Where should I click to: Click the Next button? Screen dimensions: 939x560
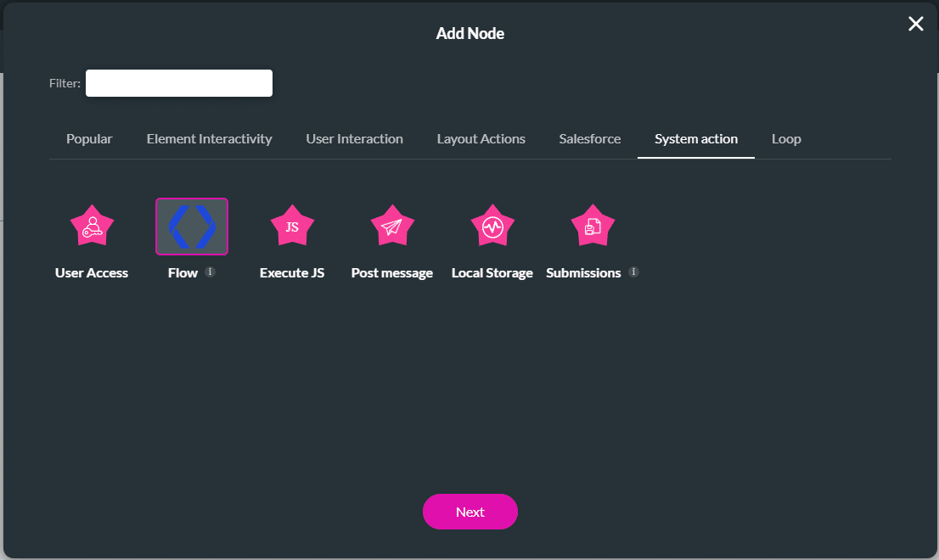point(470,512)
